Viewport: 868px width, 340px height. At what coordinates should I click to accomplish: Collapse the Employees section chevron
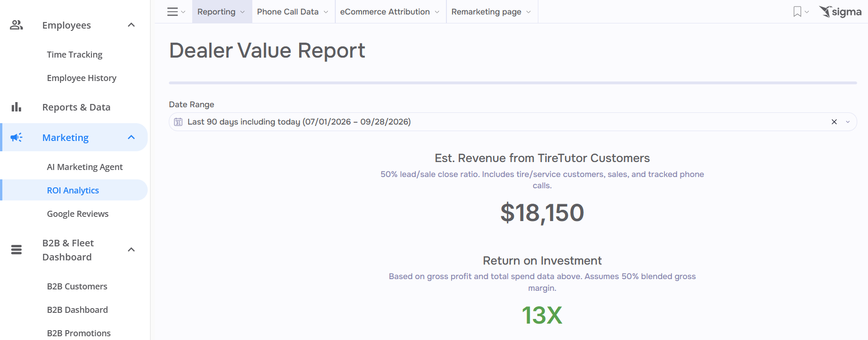click(131, 25)
